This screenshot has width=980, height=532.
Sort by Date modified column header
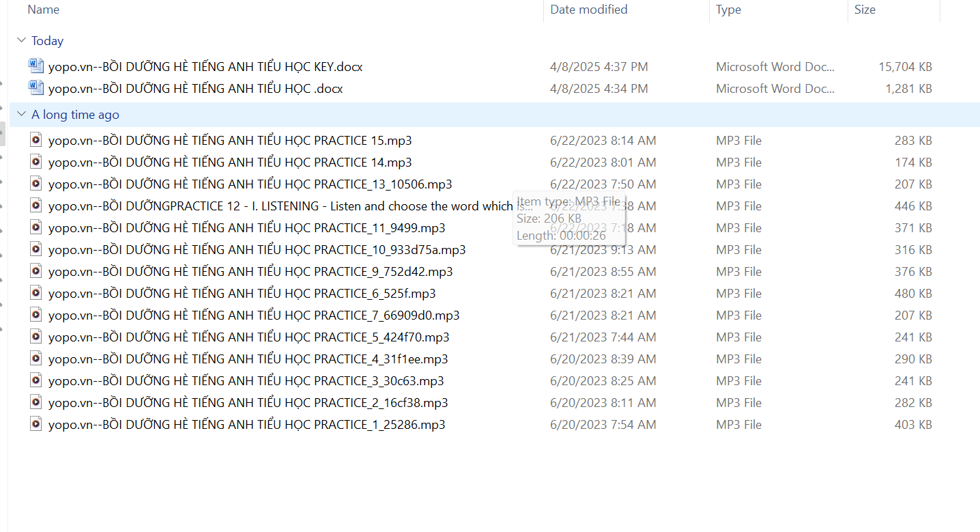click(x=588, y=10)
